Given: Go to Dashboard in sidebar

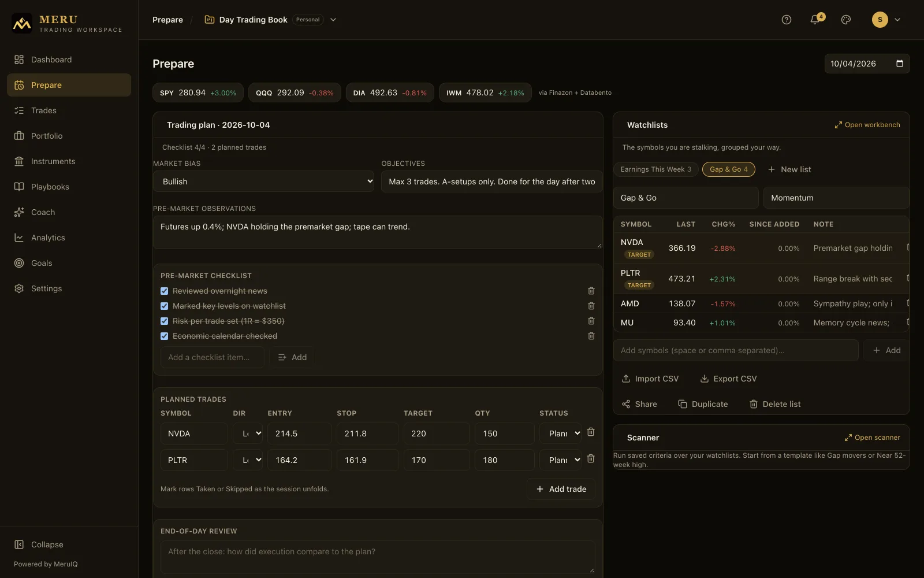Looking at the screenshot, I should [x=69, y=60].
